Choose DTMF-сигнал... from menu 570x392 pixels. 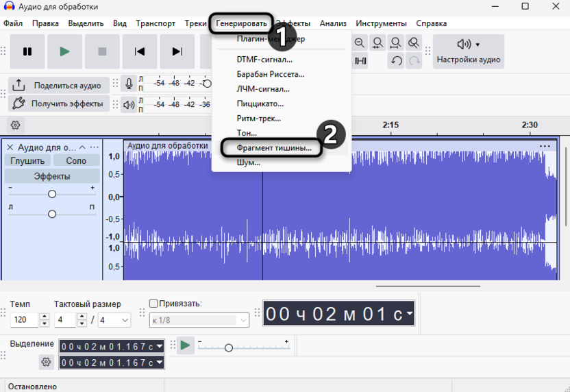(x=282, y=59)
